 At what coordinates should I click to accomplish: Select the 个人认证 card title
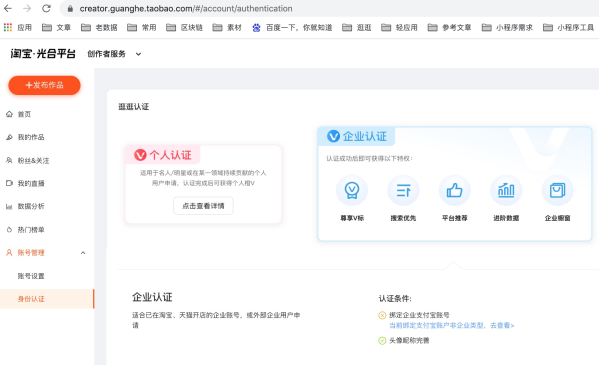pos(170,155)
